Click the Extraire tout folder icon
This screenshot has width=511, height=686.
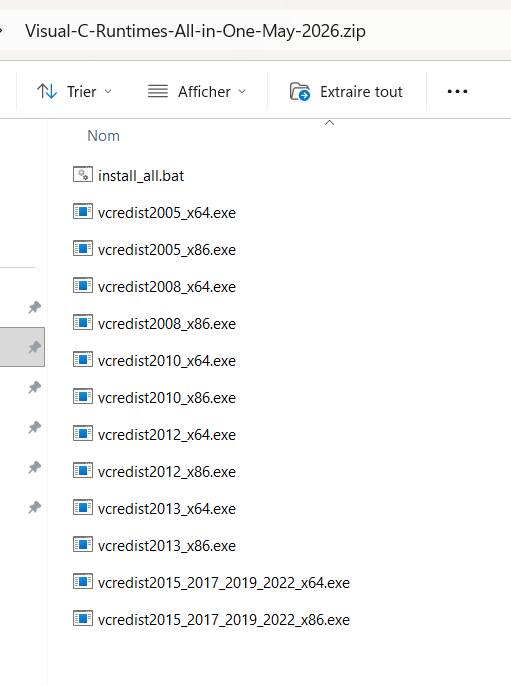pos(300,91)
